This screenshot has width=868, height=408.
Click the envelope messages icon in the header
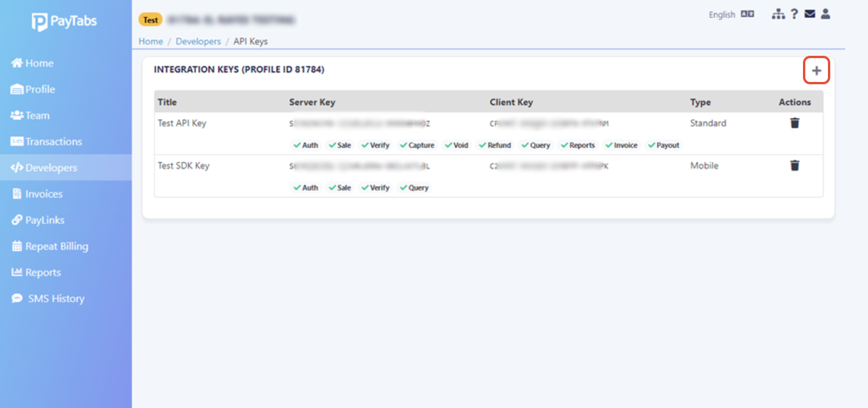[x=809, y=13]
